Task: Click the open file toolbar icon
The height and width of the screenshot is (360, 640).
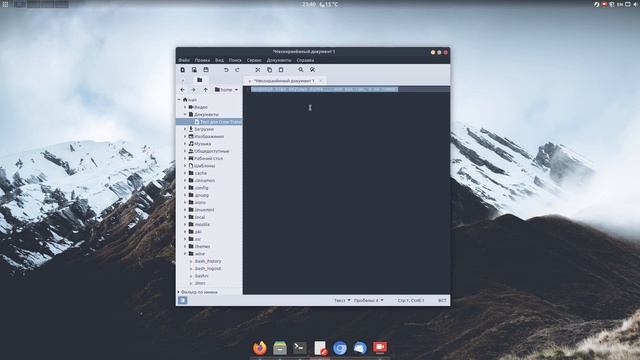Action: click(x=194, y=70)
